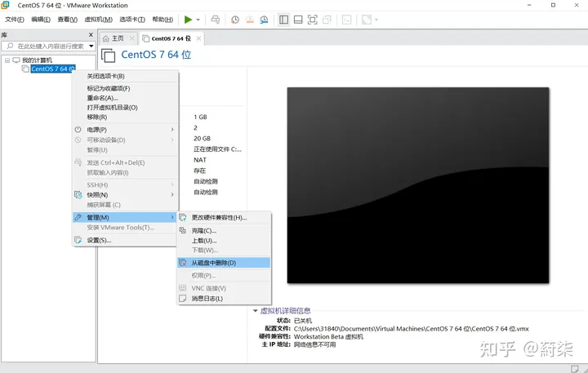Click the revert to snapshot toolbar icon

(250, 20)
